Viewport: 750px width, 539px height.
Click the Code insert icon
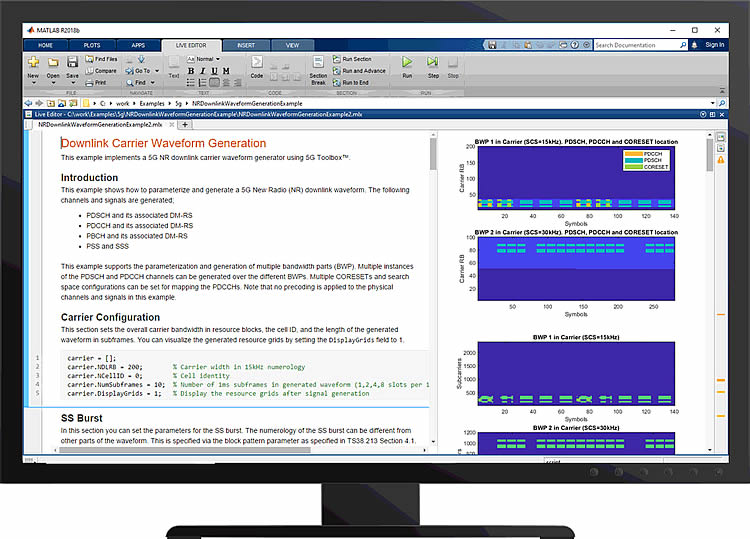point(257,64)
